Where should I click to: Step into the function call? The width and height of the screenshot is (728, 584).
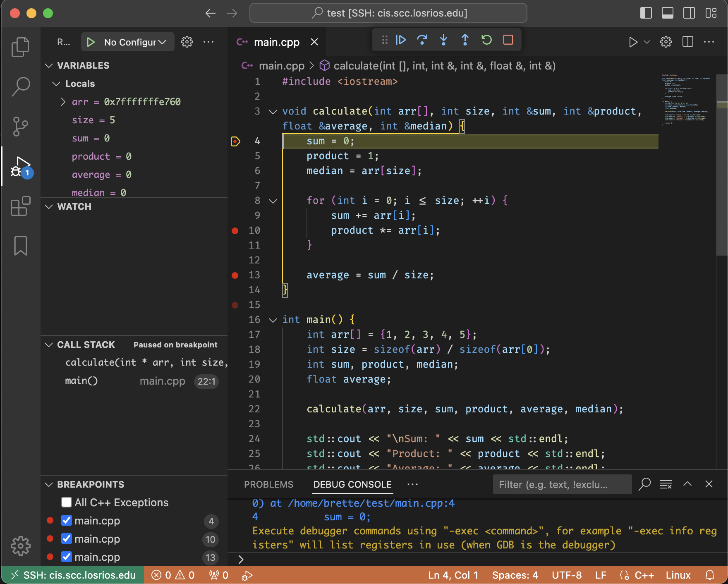pyautogui.click(x=443, y=40)
